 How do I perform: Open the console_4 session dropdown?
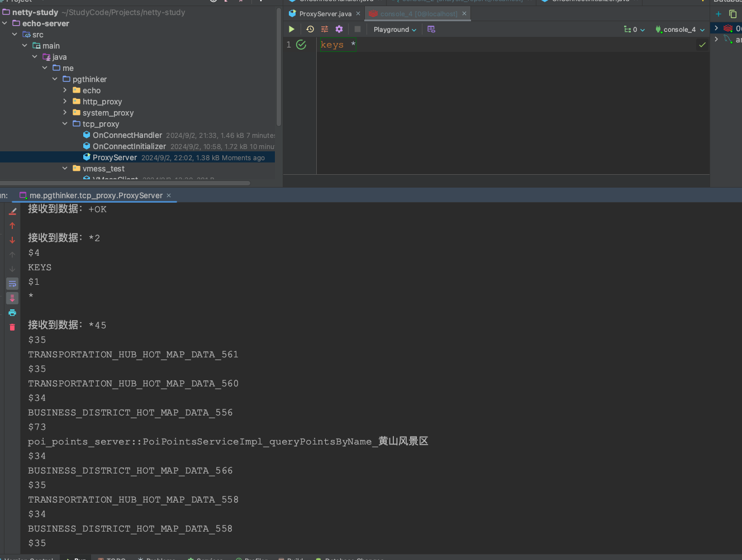[x=679, y=30]
